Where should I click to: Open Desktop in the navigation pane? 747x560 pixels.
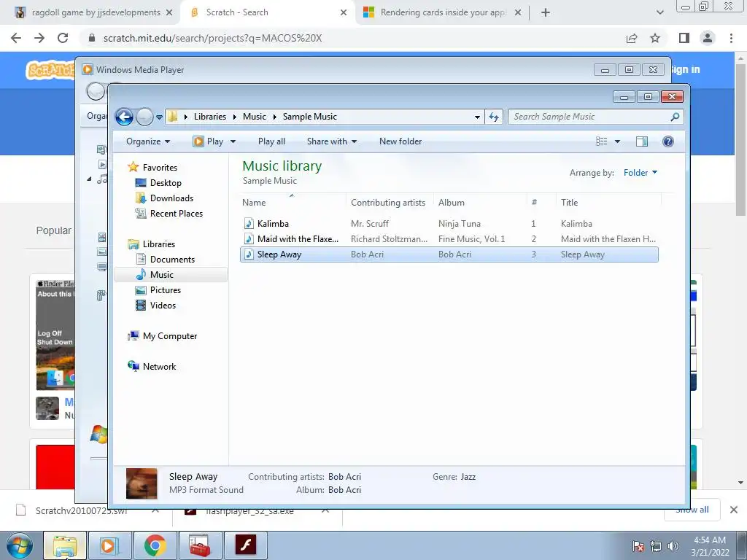(x=166, y=183)
